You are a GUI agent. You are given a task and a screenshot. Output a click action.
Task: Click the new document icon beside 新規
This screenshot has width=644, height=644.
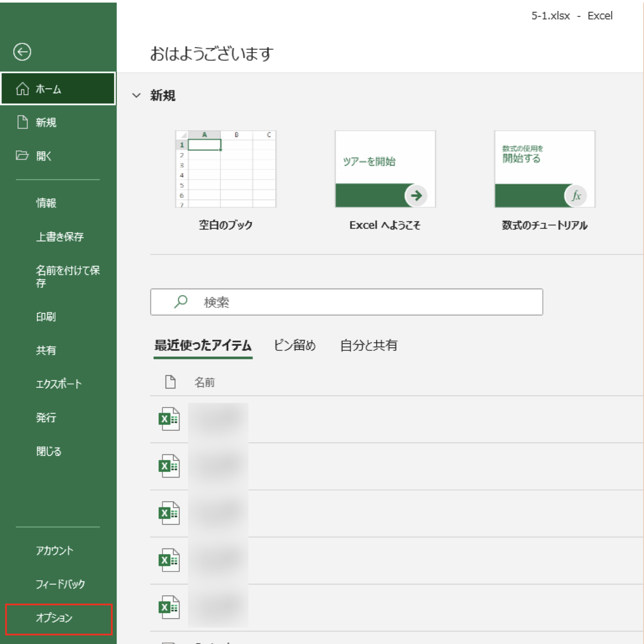pyautogui.click(x=22, y=122)
